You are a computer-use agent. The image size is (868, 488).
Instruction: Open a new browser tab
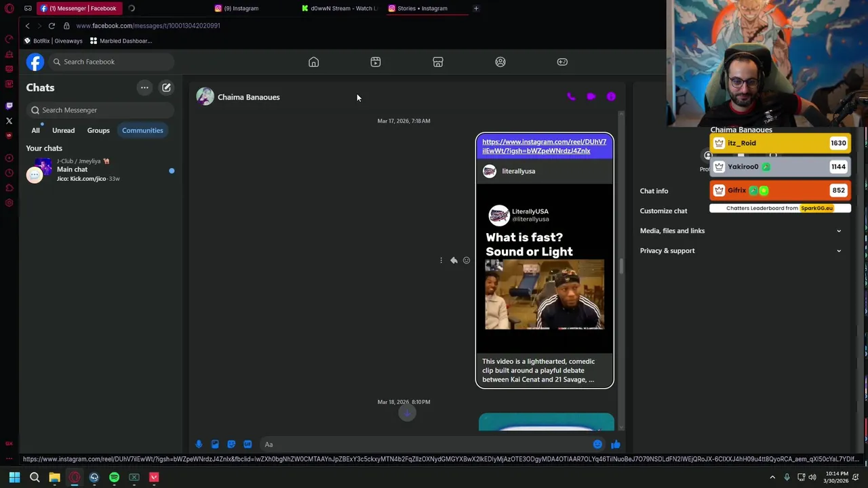click(x=476, y=8)
